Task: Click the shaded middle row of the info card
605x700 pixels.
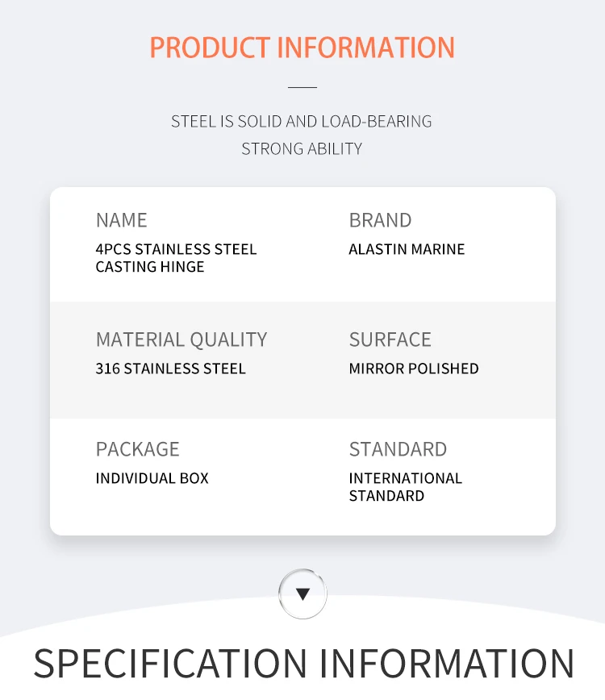Action: 302,360
